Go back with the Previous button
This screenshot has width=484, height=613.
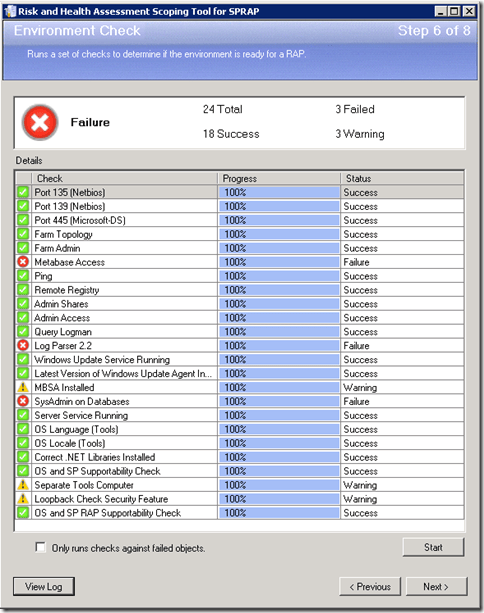(x=370, y=586)
